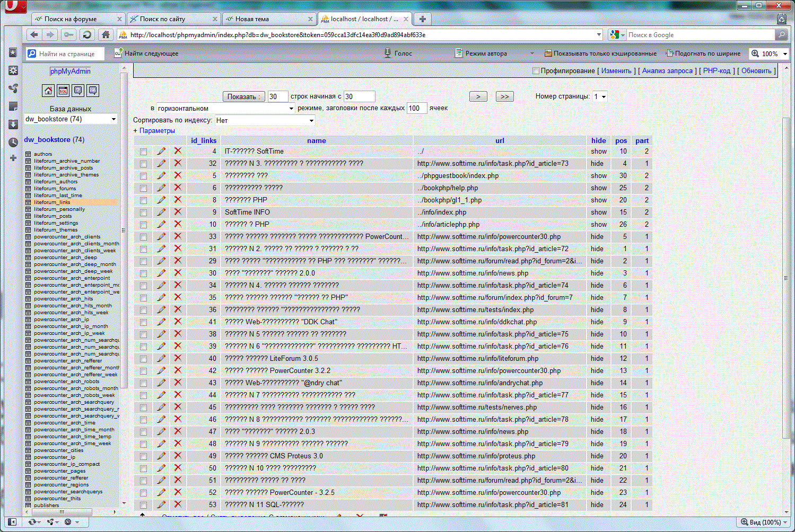Enable the Профилирование checkbox
795x532 pixels.
(536, 71)
